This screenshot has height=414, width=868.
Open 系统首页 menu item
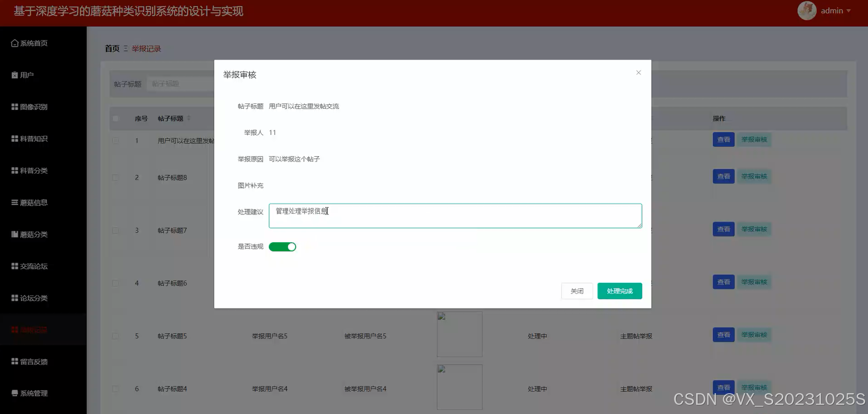(43, 43)
